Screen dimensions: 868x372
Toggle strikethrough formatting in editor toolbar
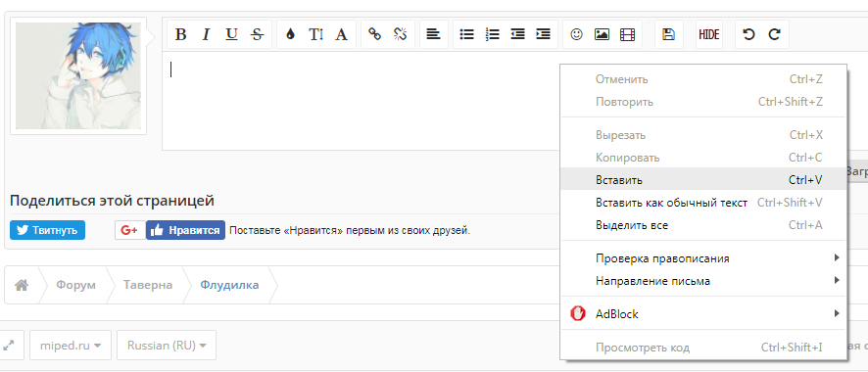(257, 34)
